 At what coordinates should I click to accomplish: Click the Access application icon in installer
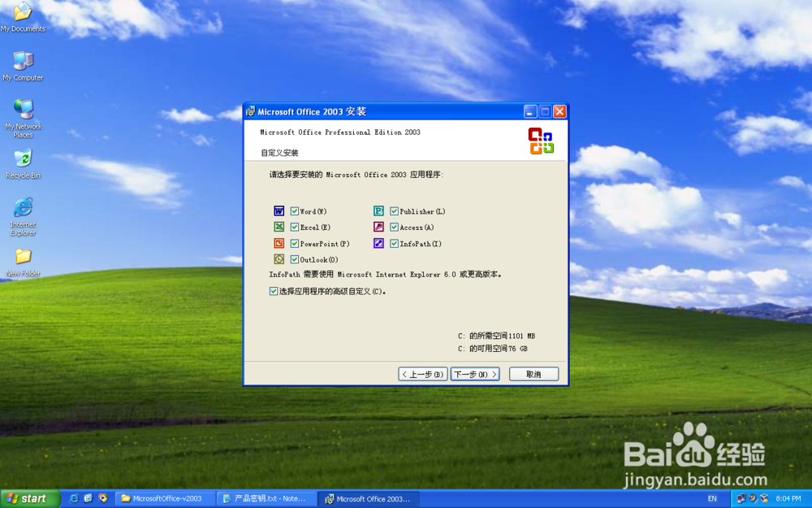[x=378, y=227]
